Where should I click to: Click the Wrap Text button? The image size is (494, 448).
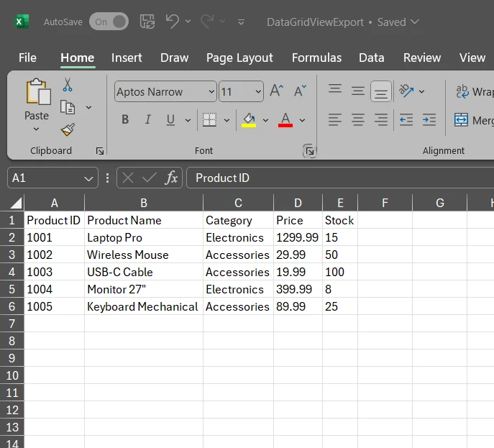[x=475, y=91]
